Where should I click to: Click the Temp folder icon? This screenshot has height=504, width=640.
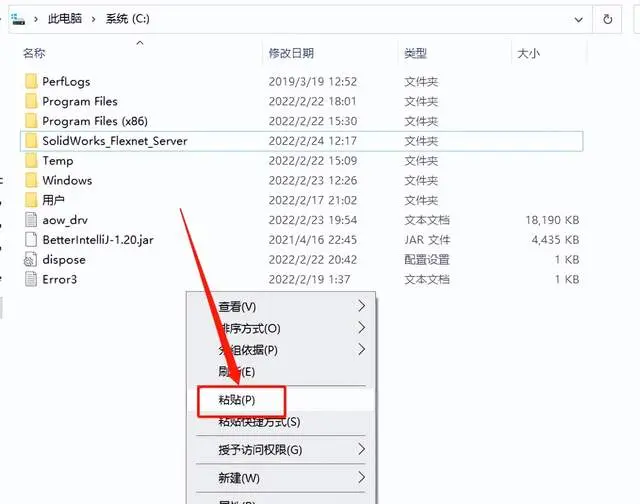click(31, 160)
